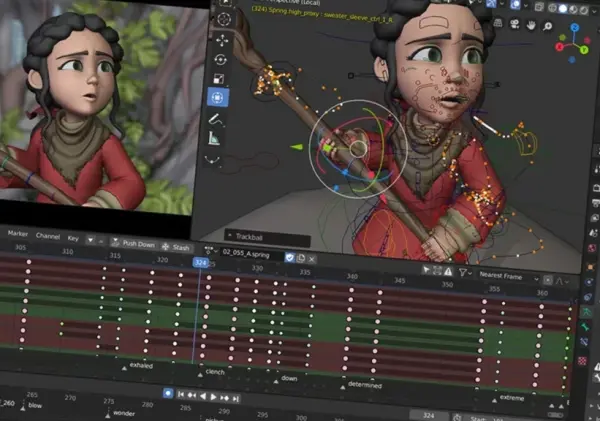
Task: Open the layer dropdown beside Key menu
Action: click(91, 240)
